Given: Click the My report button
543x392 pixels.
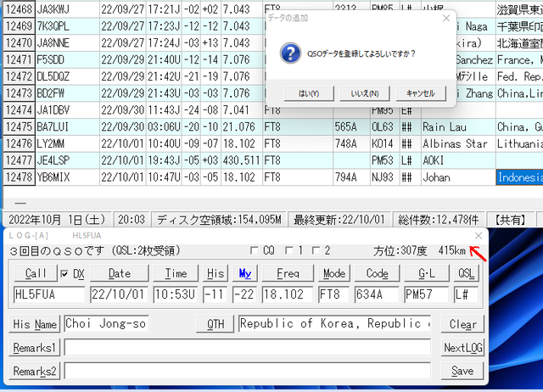Looking at the screenshot, I should click(245, 273).
